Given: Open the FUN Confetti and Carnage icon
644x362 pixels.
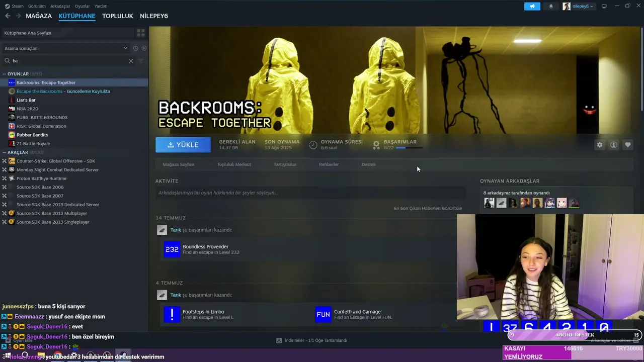Looking at the screenshot, I should (x=323, y=314).
